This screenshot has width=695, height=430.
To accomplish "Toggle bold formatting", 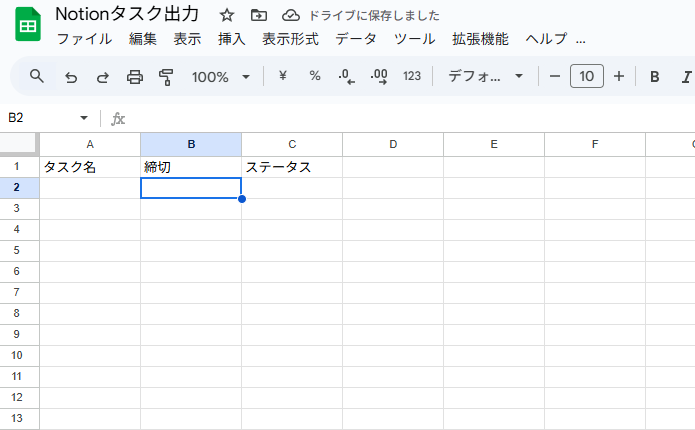I will tap(654, 77).
